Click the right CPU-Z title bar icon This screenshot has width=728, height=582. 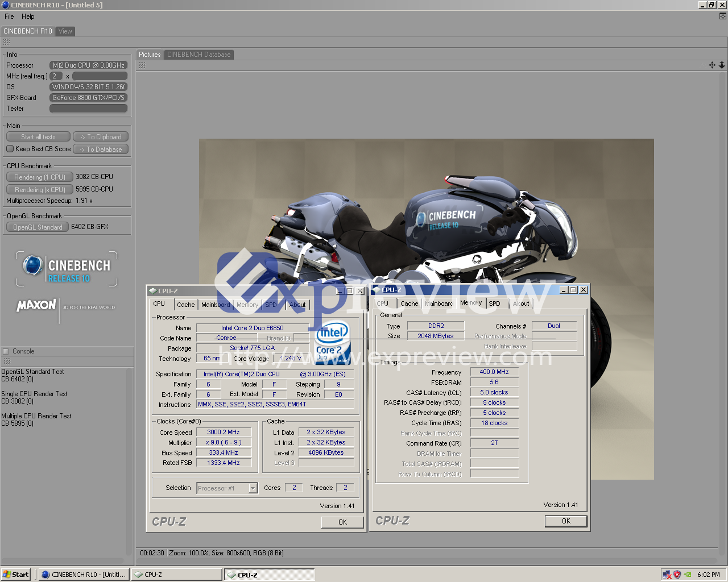[377, 290]
